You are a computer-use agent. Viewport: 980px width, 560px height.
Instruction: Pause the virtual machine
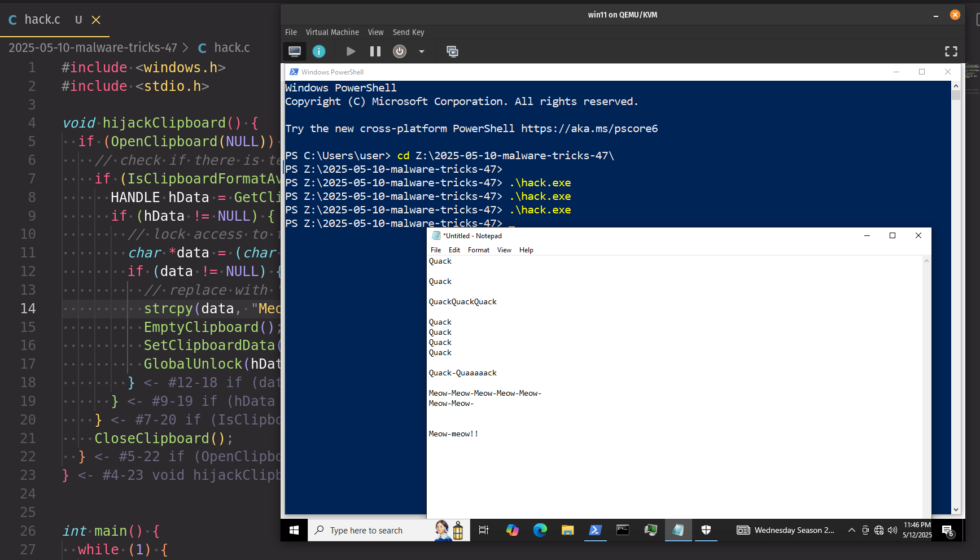pos(375,51)
